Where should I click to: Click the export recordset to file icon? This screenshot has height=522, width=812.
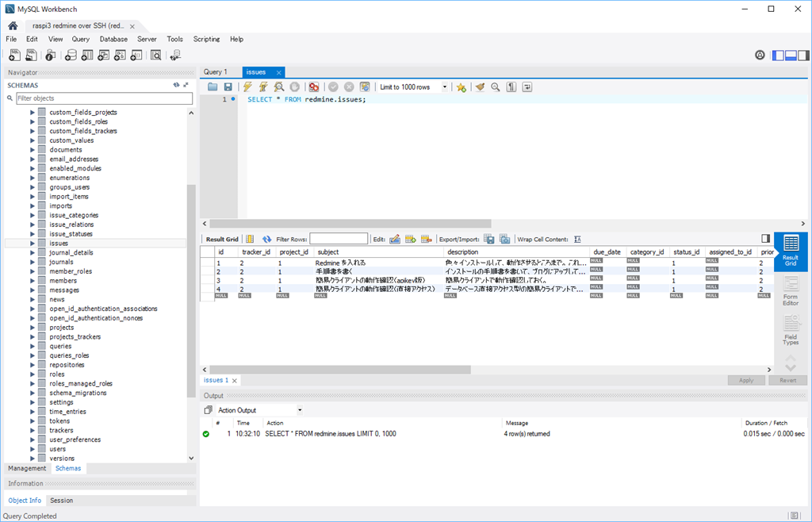(x=489, y=239)
